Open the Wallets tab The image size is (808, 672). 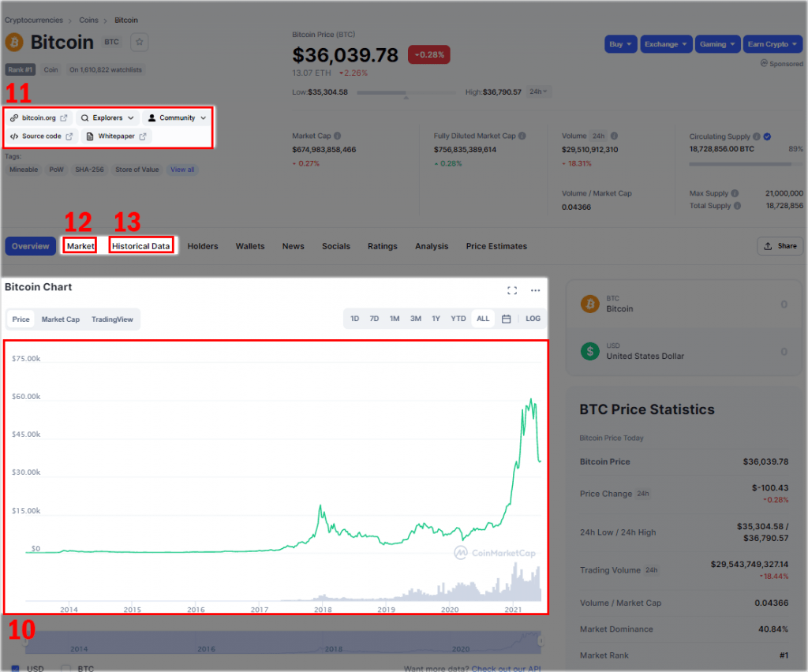coord(250,246)
